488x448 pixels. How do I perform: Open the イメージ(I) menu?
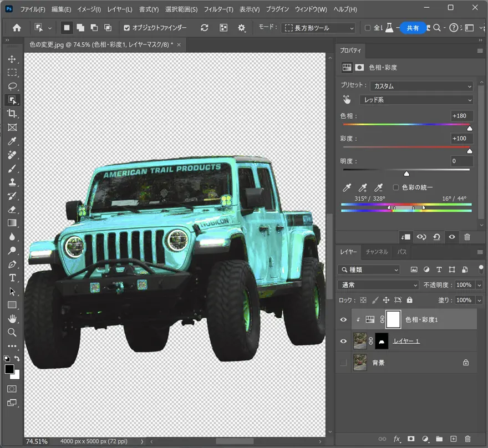click(89, 9)
